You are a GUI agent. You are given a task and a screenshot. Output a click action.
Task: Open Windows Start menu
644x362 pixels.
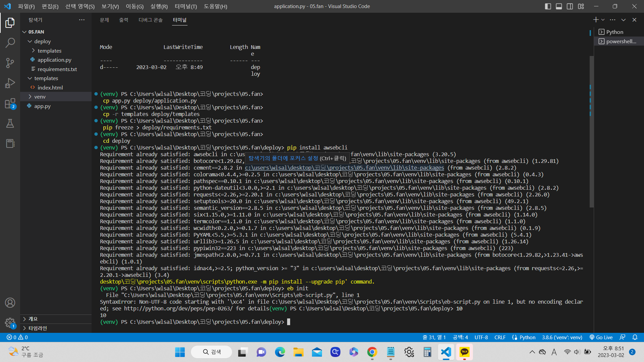click(180, 352)
